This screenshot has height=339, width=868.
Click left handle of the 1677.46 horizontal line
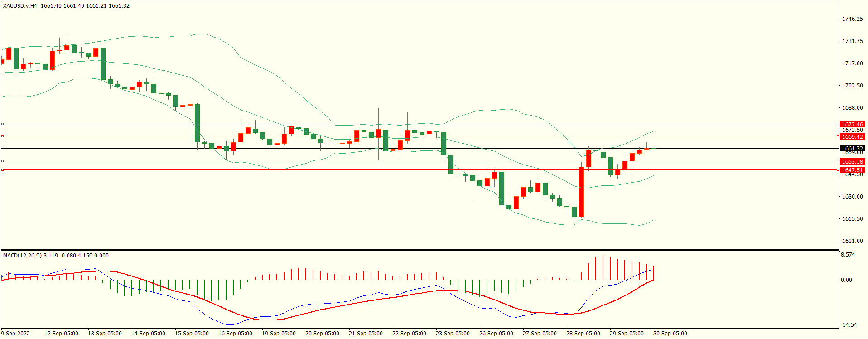(2, 124)
